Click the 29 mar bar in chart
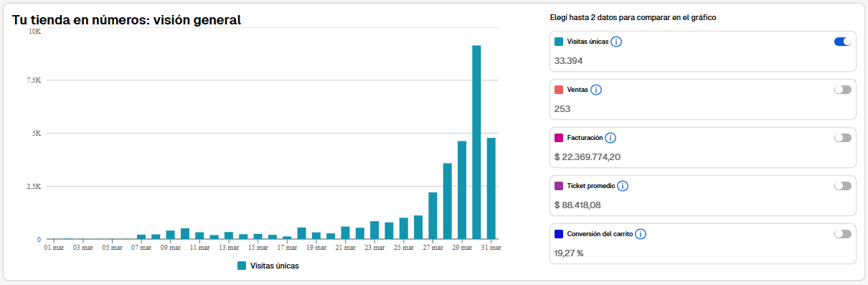 (x=462, y=190)
